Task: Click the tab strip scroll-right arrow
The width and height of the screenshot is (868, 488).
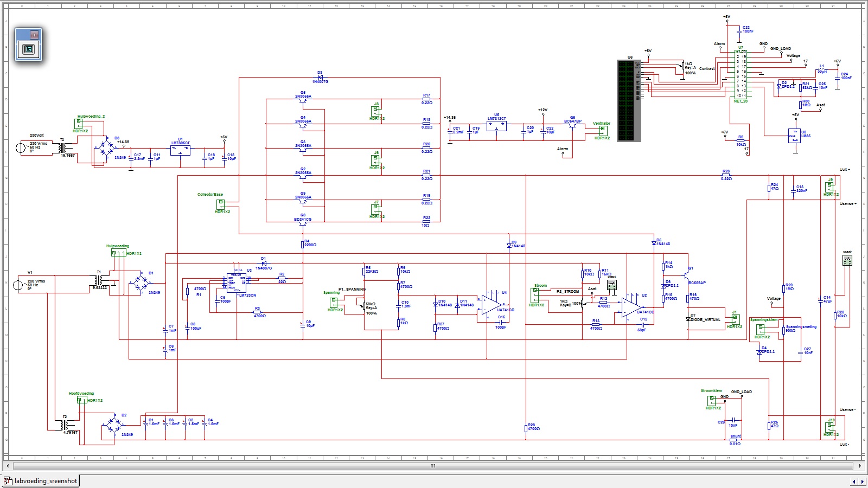Action: point(862,481)
